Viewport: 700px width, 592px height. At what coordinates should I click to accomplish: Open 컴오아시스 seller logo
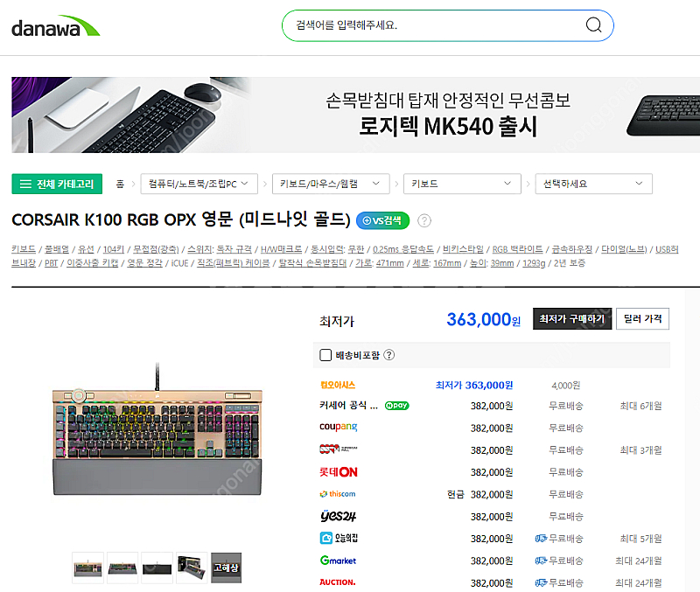(x=338, y=385)
